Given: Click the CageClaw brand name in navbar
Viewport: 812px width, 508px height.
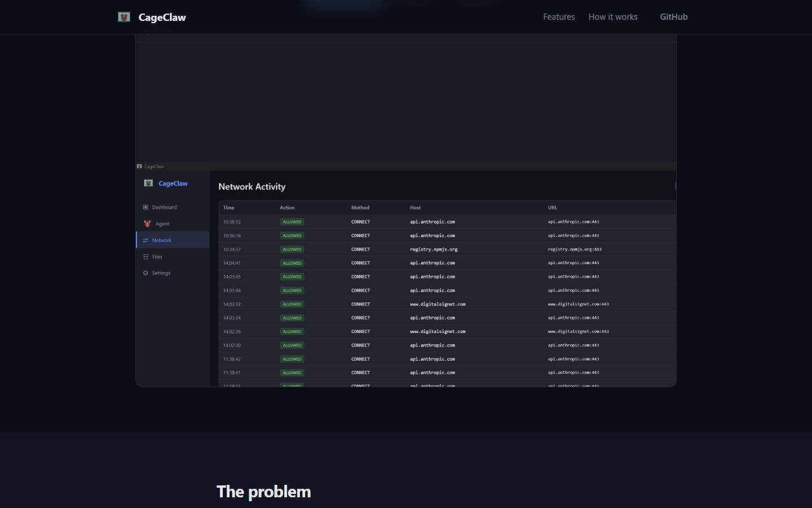Looking at the screenshot, I should (x=162, y=17).
